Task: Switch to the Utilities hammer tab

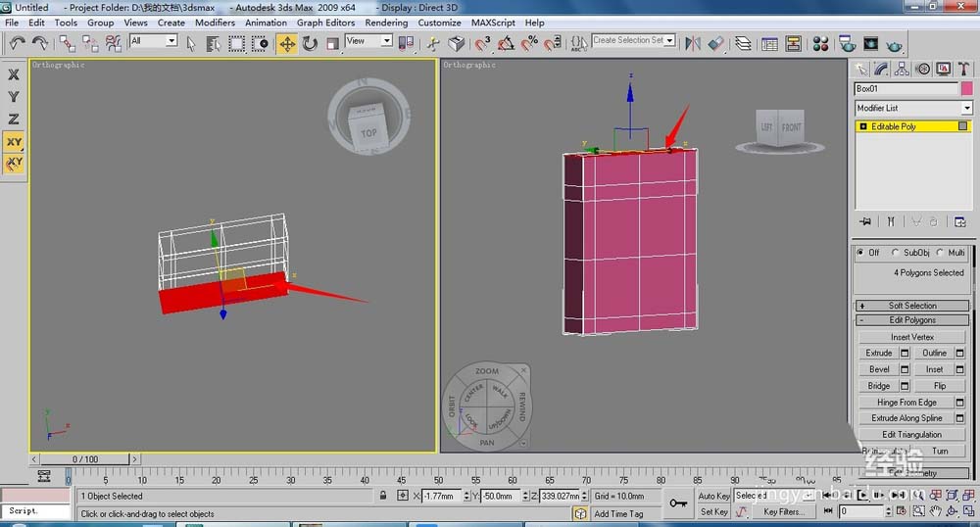Action: (x=963, y=69)
